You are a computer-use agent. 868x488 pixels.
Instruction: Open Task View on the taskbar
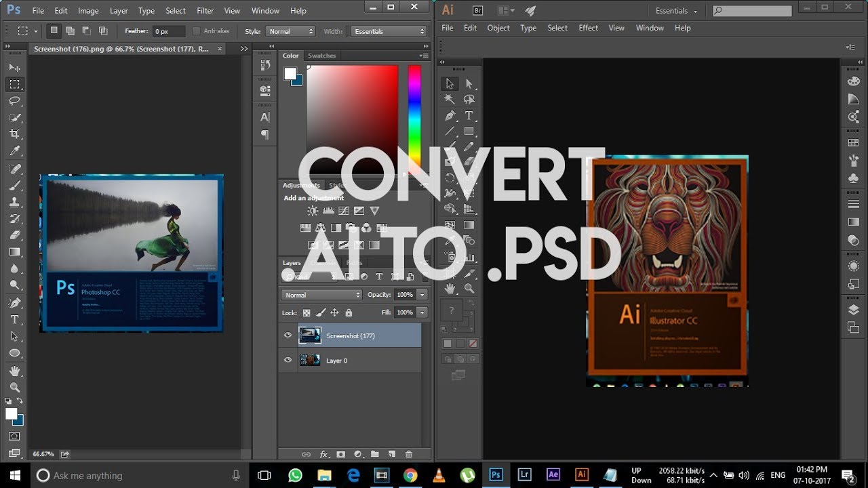click(264, 475)
